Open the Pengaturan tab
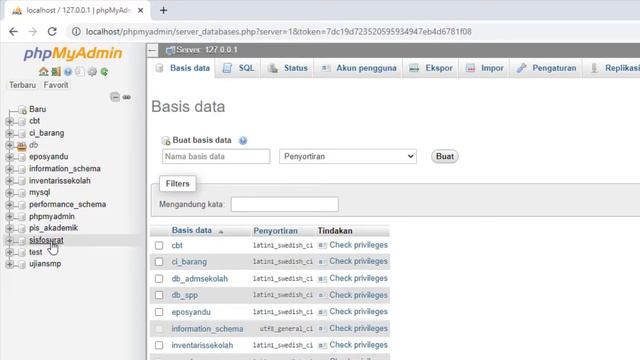Image resolution: width=640 pixels, height=360 pixels. (x=546, y=68)
